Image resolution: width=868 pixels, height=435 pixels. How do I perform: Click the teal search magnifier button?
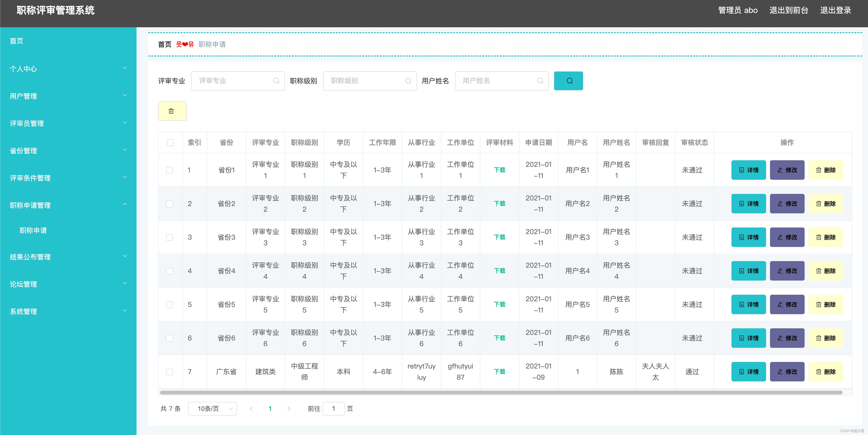coord(568,81)
